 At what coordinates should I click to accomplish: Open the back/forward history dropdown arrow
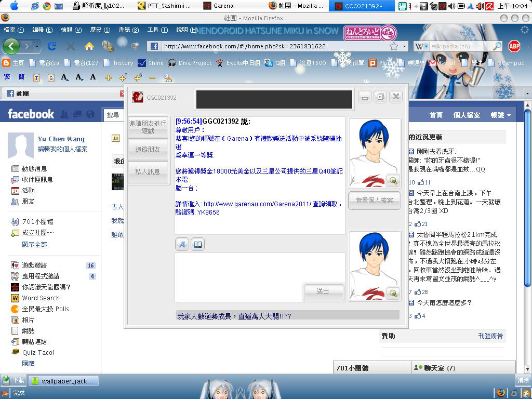click(37, 47)
